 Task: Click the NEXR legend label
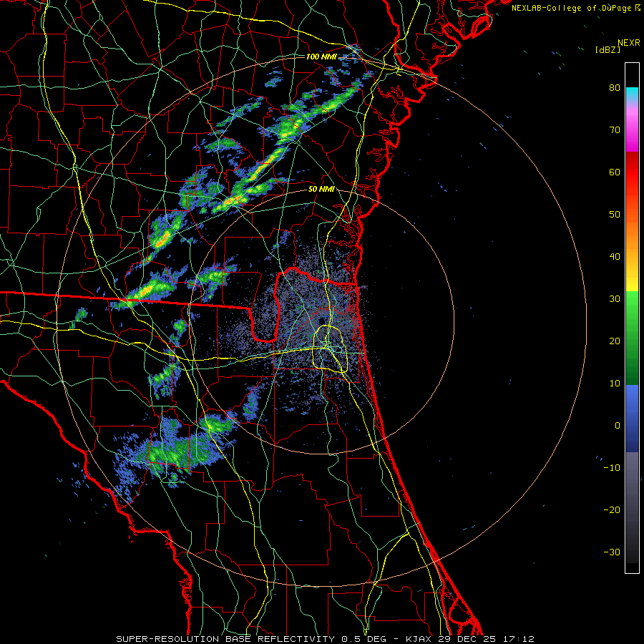[x=628, y=43]
